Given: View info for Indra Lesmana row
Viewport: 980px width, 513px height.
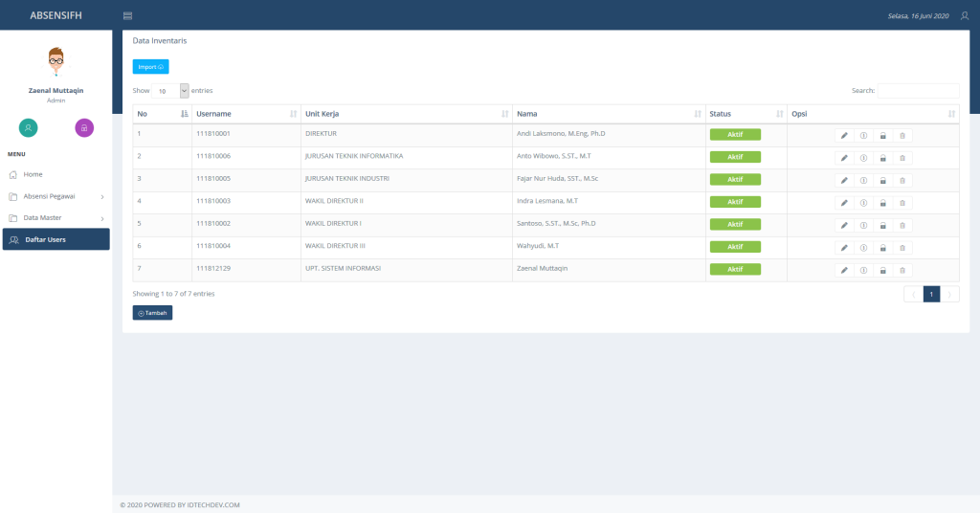Looking at the screenshot, I should pyautogui.click(x=864, y=203).
